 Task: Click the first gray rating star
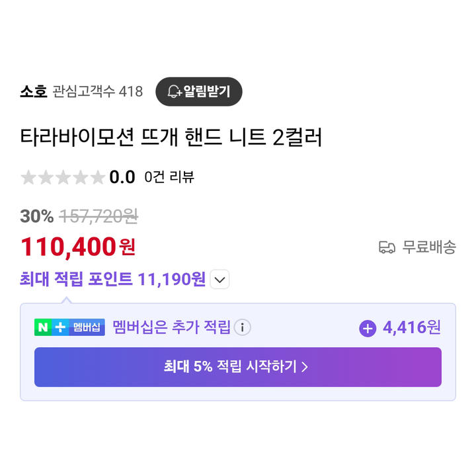[28, 177]
